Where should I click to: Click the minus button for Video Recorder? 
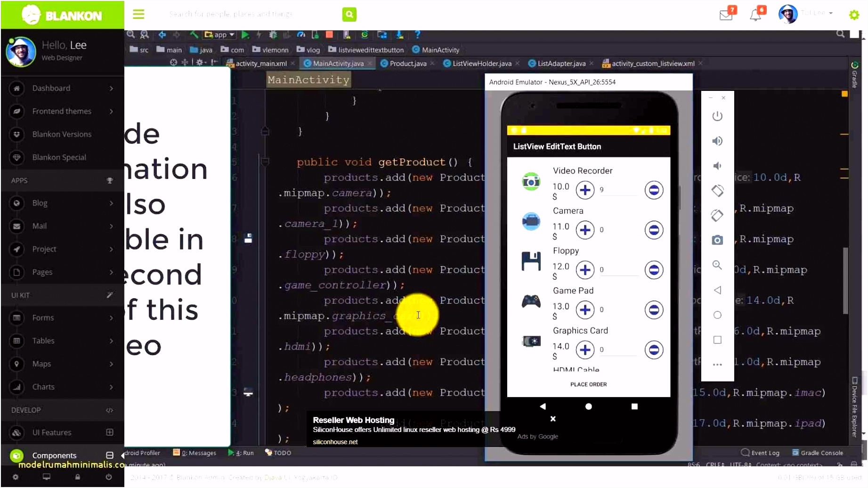(654, 190)
